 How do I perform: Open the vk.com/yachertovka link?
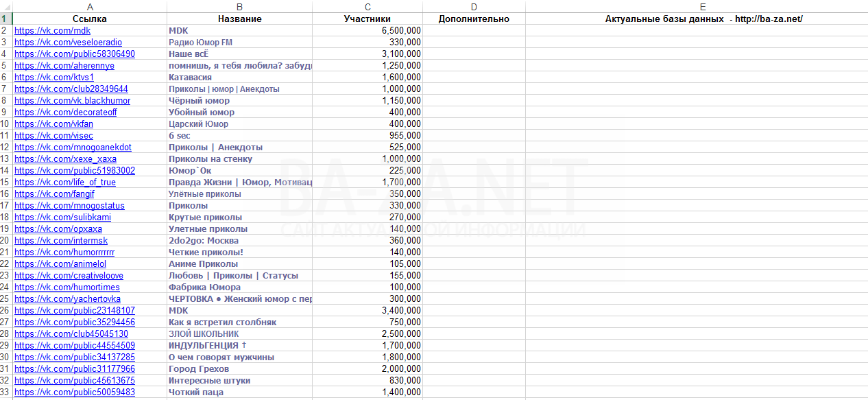point(67,298)
